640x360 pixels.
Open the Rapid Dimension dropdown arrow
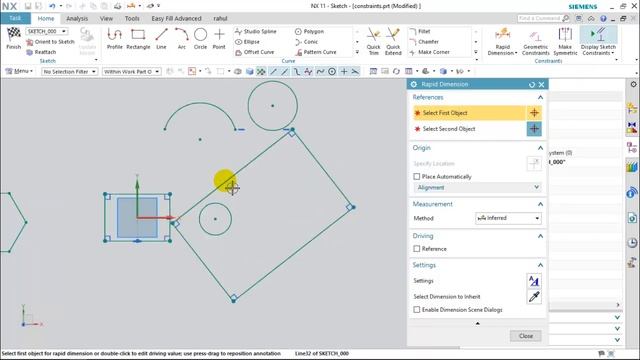516,53
